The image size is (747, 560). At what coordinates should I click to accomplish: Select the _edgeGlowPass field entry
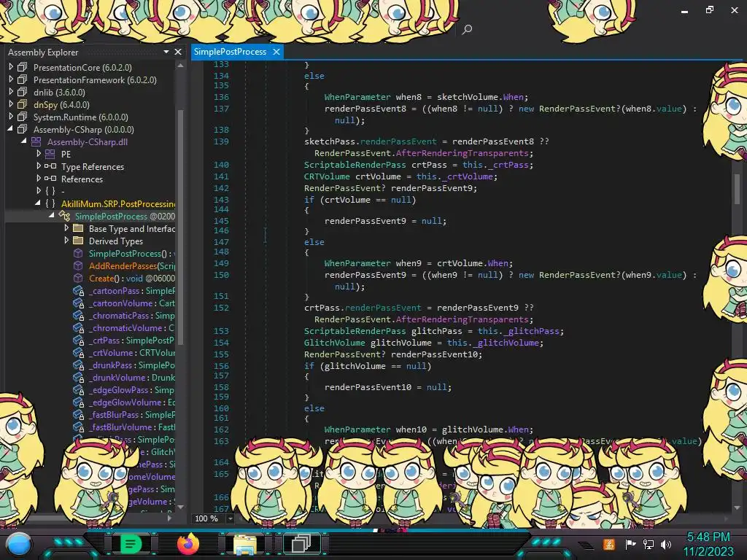tap(131, 389)
